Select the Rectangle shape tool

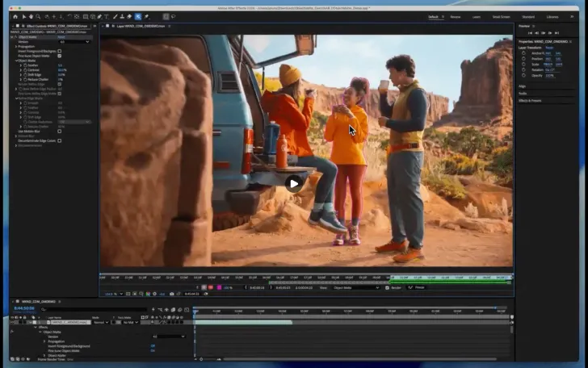[x=86, y=16]
